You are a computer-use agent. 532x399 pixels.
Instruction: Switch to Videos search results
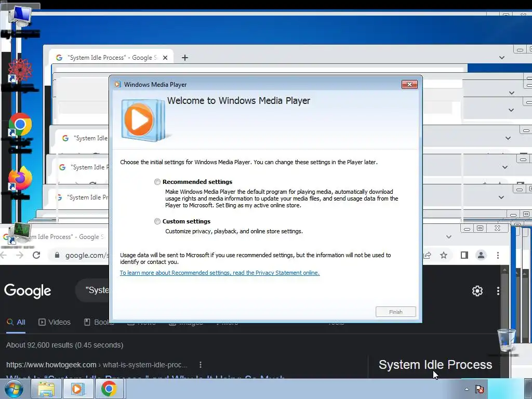click(x=55, y=322)
